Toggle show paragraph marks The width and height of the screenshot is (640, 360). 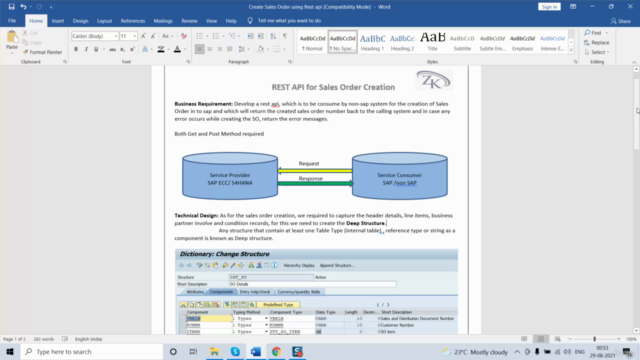pos(285,36)
